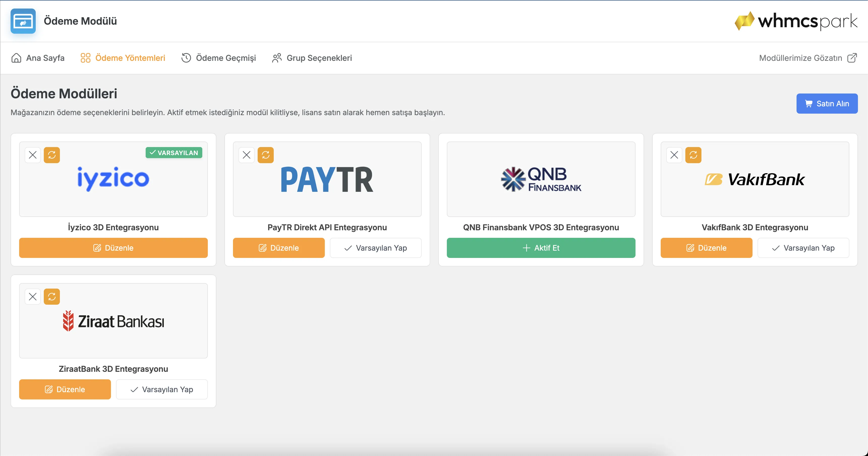Image resolution: width=868 pixels, height=456 pixels.
Task: Open the Grup Seçenekleri tab
Action: tap(312, 58)
